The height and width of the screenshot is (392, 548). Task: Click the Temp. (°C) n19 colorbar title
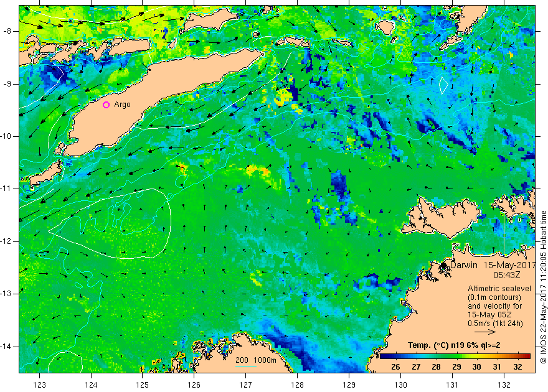click(454, 345)
